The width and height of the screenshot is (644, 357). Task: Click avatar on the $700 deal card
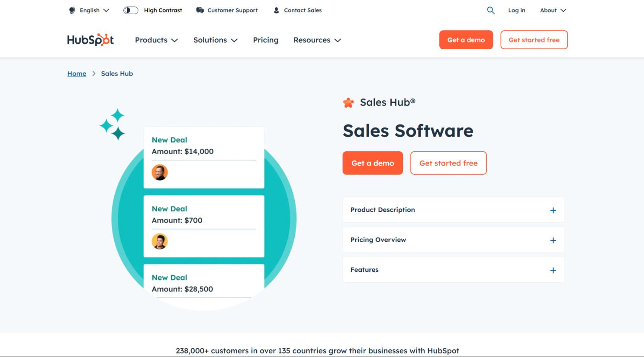click(160, 241)
